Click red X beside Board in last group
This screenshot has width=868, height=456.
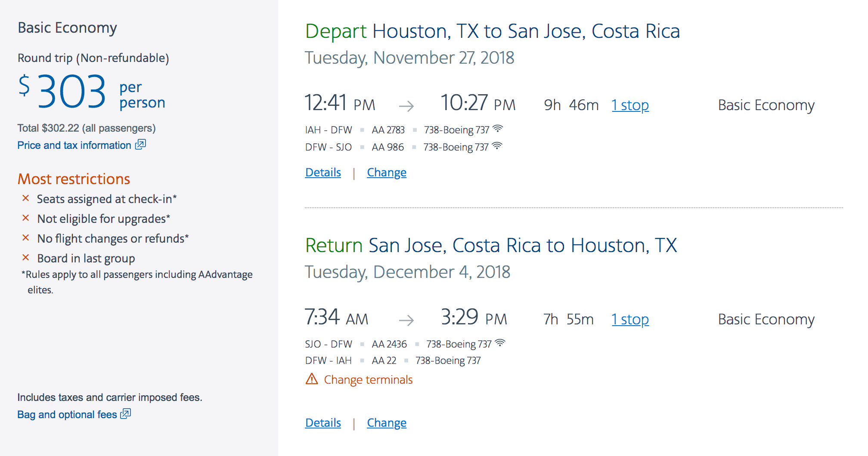tap(26, 258)
